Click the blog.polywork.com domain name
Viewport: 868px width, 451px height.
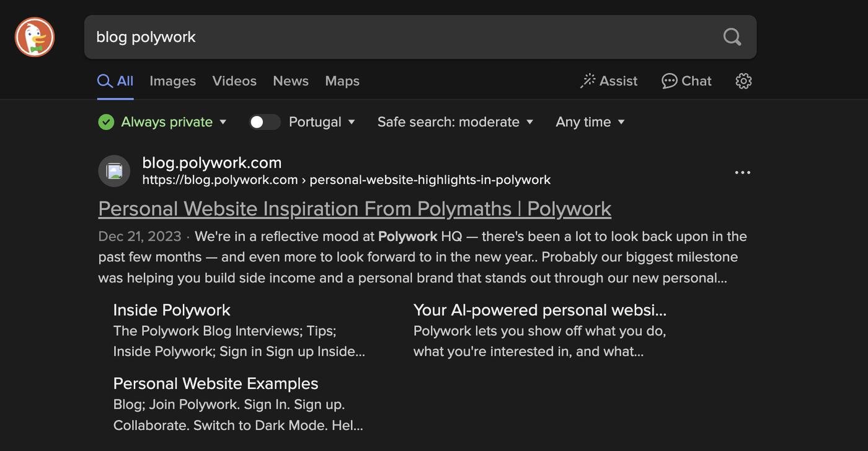click(x=212, y=163)
